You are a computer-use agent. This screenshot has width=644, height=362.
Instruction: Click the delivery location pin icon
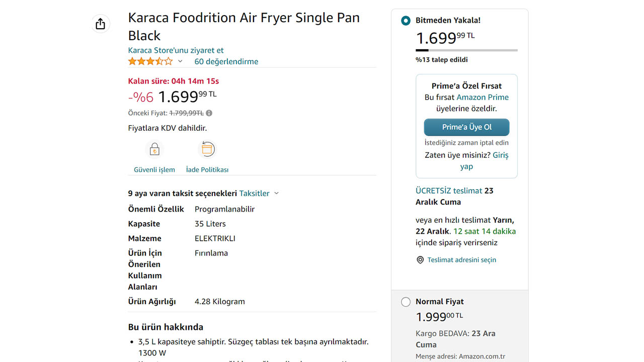(420, 260)
